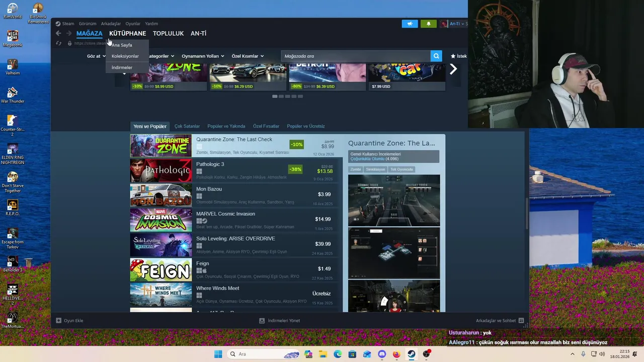The image size is (644, 362).
Task: Expand Oynamanın Yolları dropdown
Action: (x=202, y=56)
